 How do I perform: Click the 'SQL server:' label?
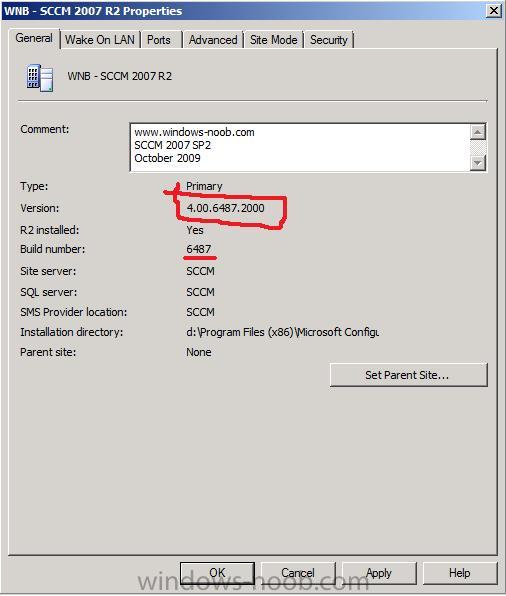coord(48,292)
